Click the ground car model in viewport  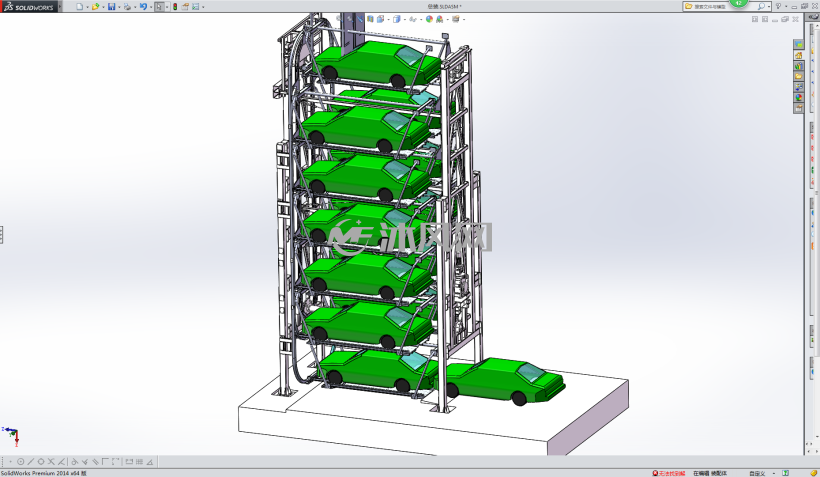(x=505, y=381)
